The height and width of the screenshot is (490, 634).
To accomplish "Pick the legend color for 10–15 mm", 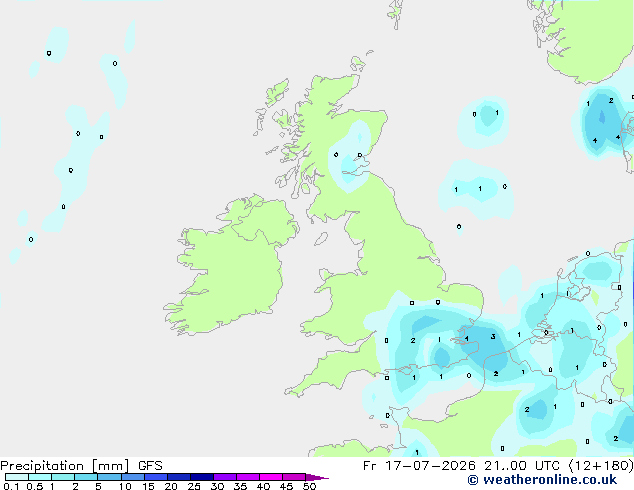I will (132, 477).
